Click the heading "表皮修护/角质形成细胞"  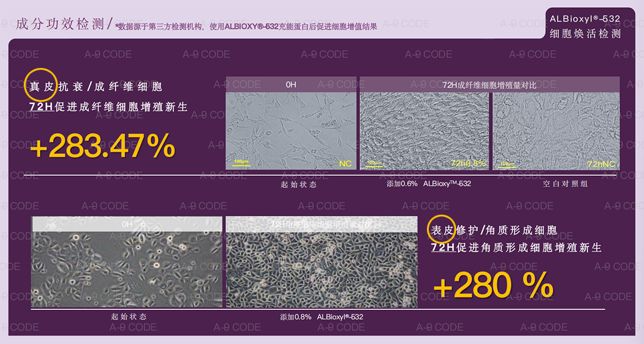pos(494,230)
